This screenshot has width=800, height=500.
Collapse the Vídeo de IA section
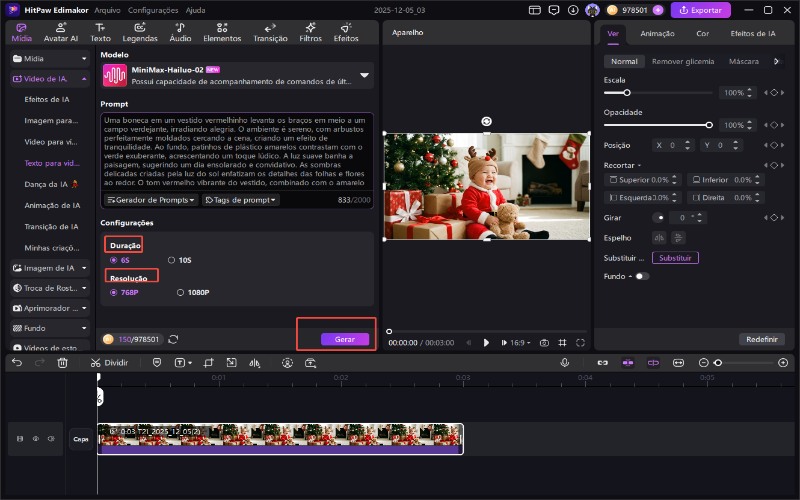(x=49, y=79)
